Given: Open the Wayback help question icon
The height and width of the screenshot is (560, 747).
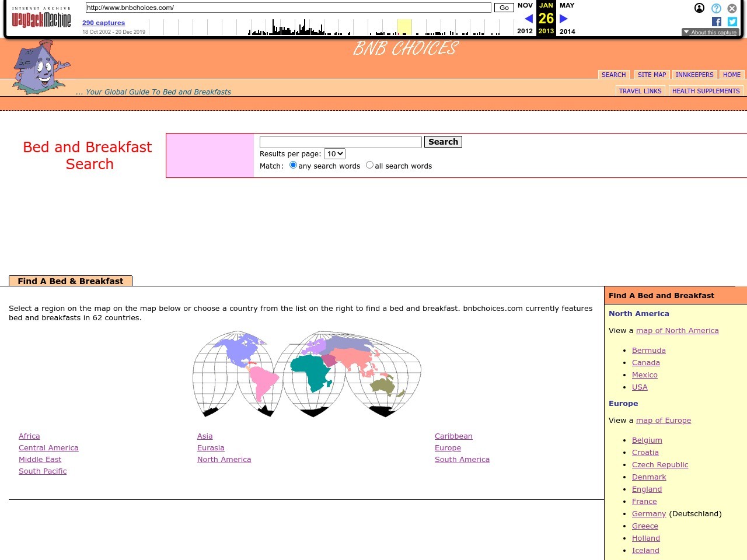Looking at the screenshot, I should [x=716, y=8].
